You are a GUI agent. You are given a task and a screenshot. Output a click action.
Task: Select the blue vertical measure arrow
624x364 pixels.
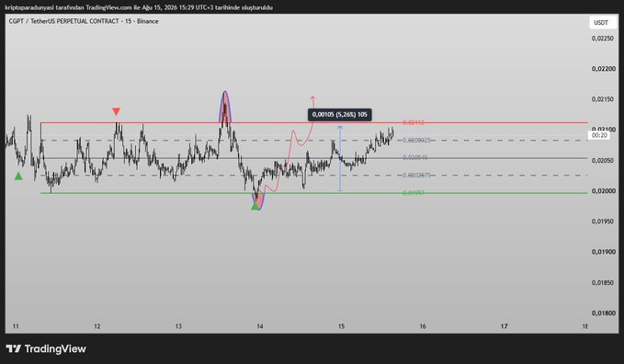(340, 158)
